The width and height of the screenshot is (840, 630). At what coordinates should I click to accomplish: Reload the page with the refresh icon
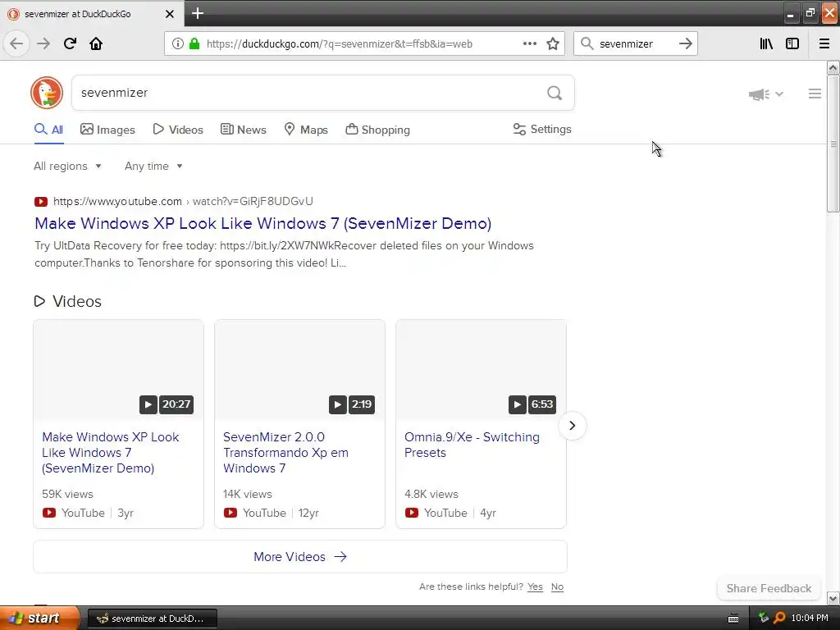tap(70, 43)
